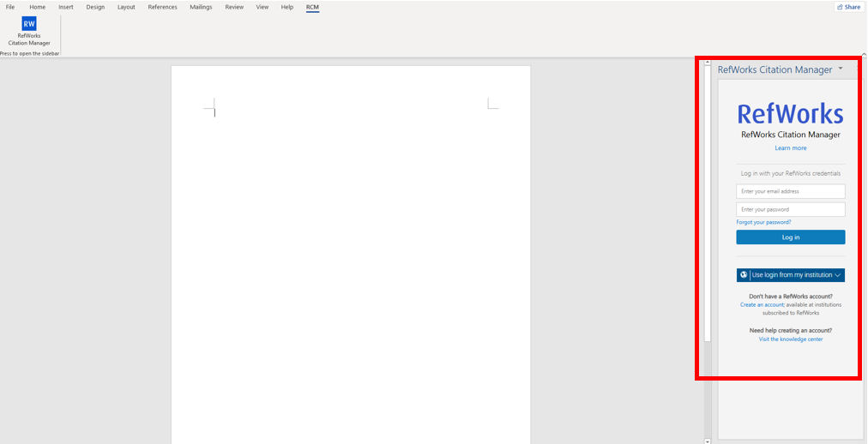Click into the password input field
The width and height of the screenshot is (868, 444).
790,209
